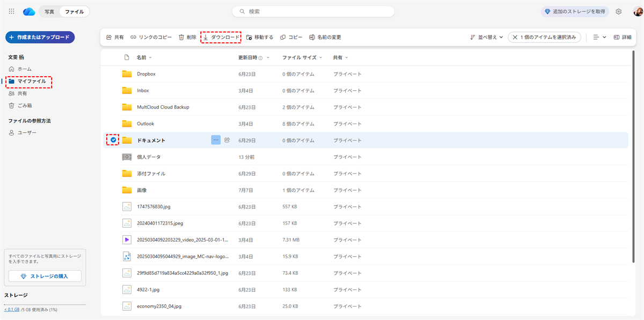Viewport: 644px width, 320px height.
Task: Click 作成またはアップロード button
Action: [x=40, y=38]
